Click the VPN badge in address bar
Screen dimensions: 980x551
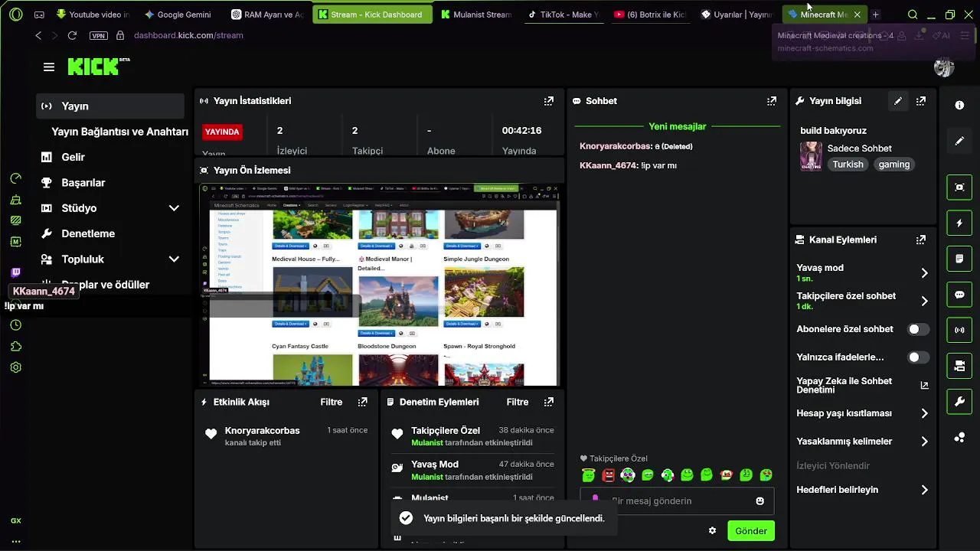[x=98, y=35]
